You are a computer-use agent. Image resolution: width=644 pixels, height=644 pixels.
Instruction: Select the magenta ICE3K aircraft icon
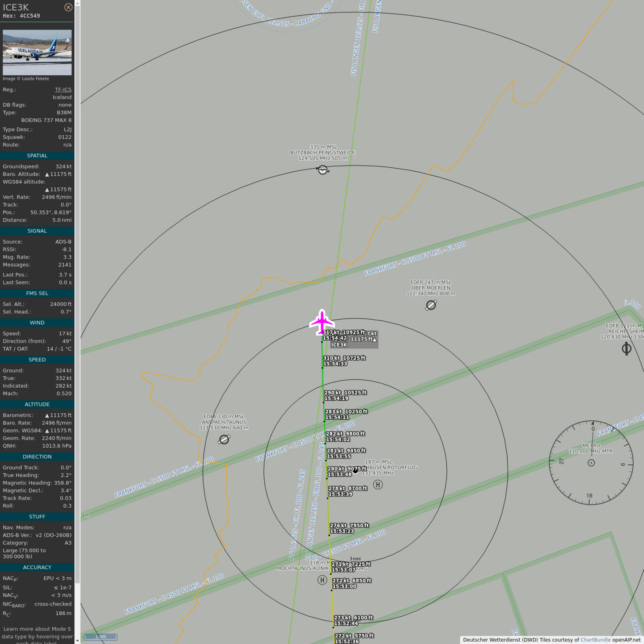point(322,322)
